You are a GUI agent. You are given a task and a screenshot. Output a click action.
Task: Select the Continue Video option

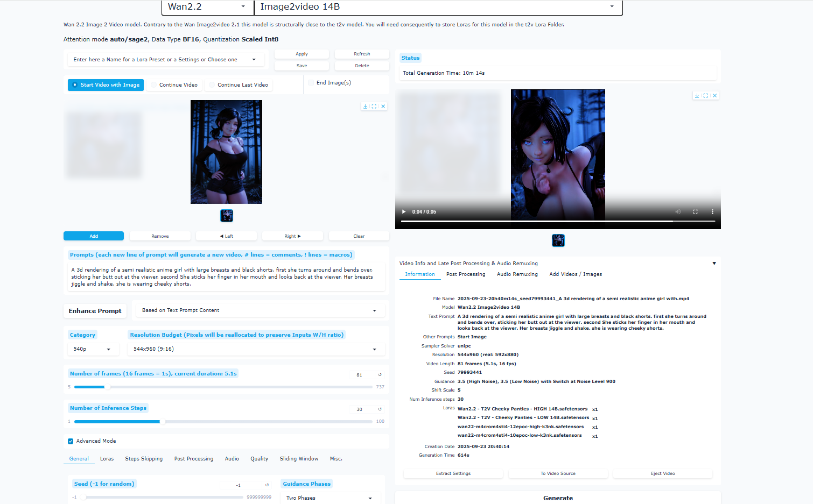tap(174, 85)
